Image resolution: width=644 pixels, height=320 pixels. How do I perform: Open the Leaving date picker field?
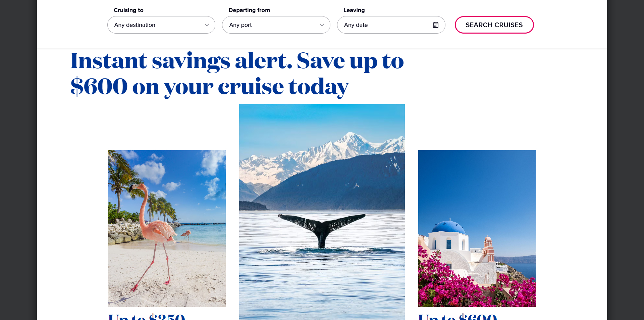(x=391, y=25)
